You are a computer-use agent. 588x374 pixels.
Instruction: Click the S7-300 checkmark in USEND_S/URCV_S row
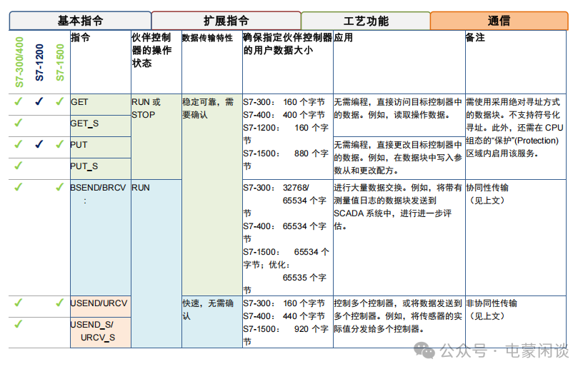point(19,324)
